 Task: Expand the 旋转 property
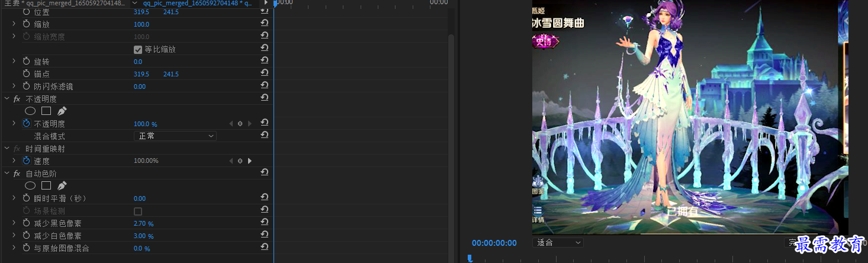coord(14,62)
